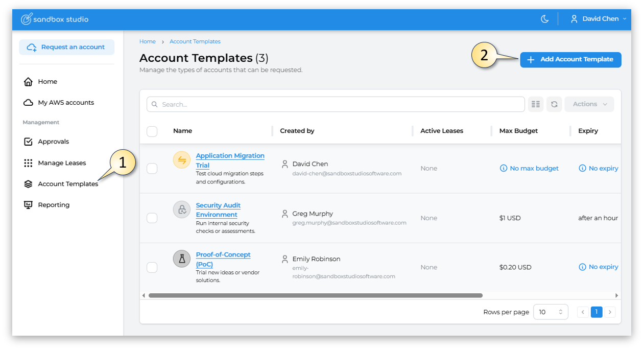Open the Rows per page selector
The width and height of the screenshot is (644, 350).
[551, 312]
